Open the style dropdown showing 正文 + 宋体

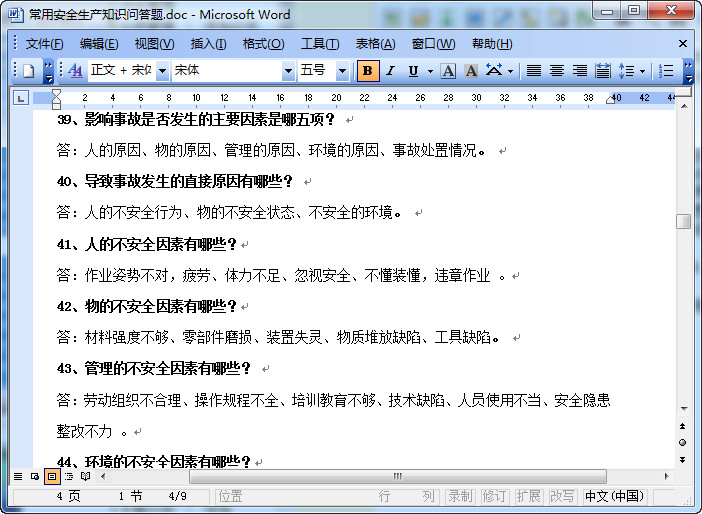pyautogui.click(x=163, y=71)
